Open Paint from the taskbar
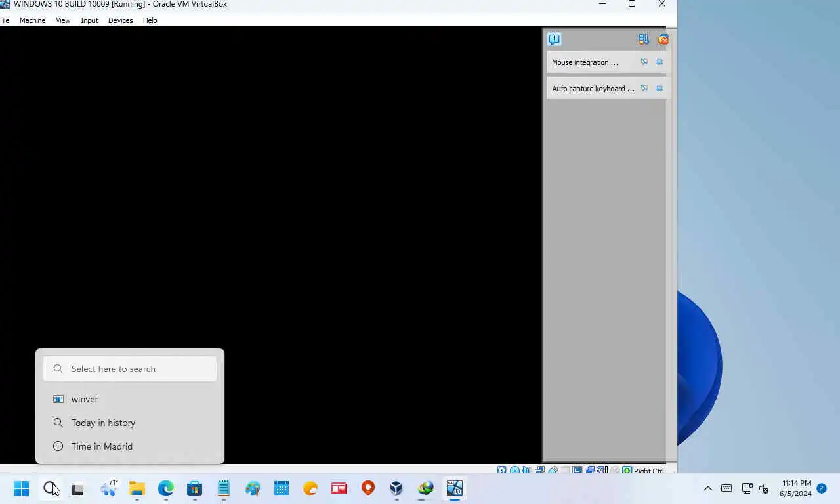The width and height of the screenshot is (840, 504). pyautogui.click(x=253, y=488)
